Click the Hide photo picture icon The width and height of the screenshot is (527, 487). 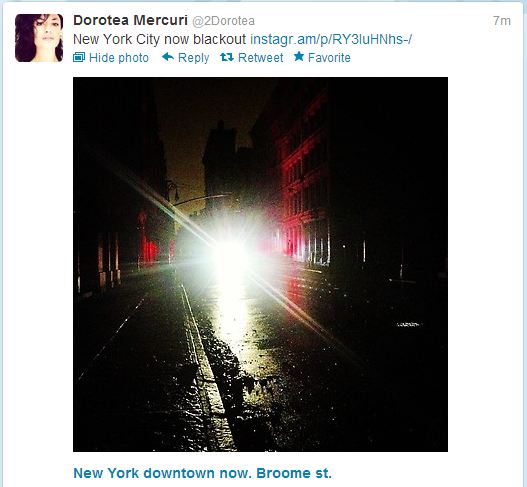tap(79, 57)
